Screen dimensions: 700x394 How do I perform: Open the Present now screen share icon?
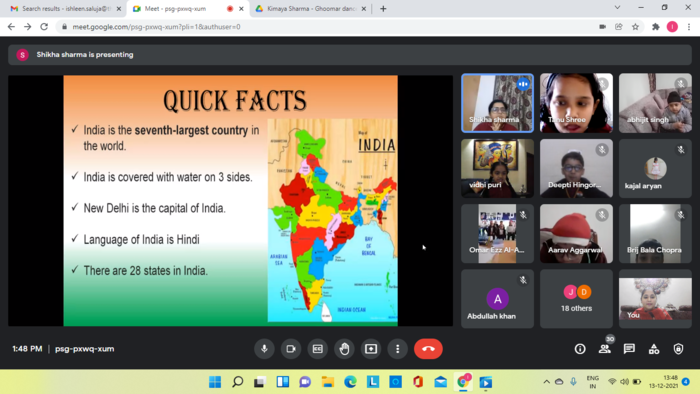371,349
